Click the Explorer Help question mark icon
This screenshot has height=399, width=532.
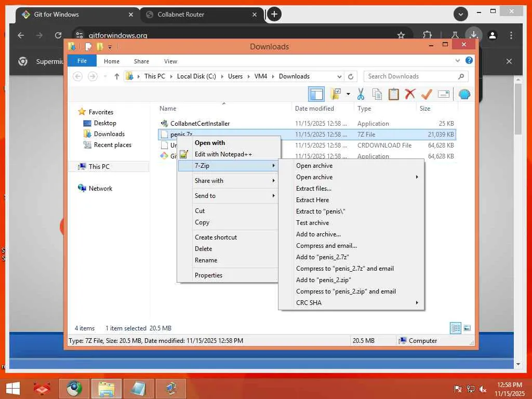point(469,60)
